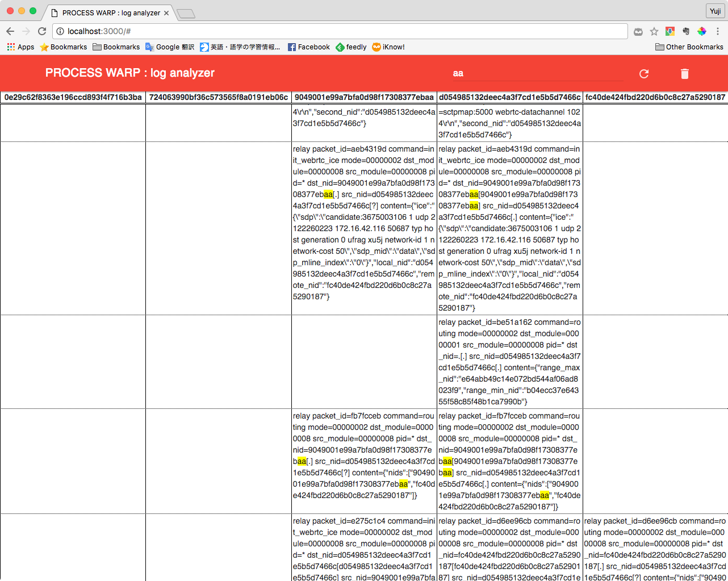Open the starred Bookmarks folder
728x581 pixels.
64,47
